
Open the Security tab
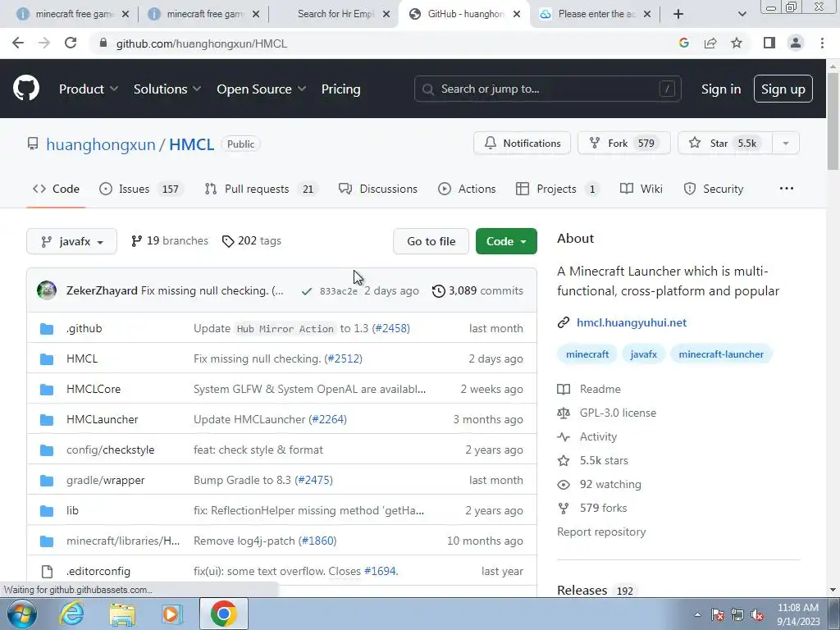click(714, 189)
